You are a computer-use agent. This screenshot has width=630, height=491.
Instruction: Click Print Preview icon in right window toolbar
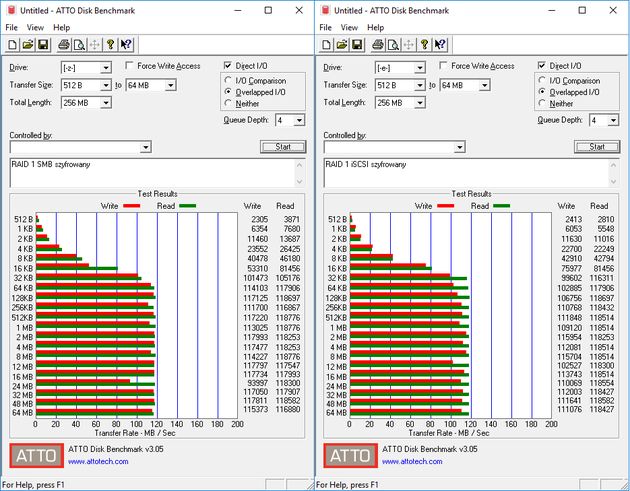pyautogui.click(x=393, y=45)
